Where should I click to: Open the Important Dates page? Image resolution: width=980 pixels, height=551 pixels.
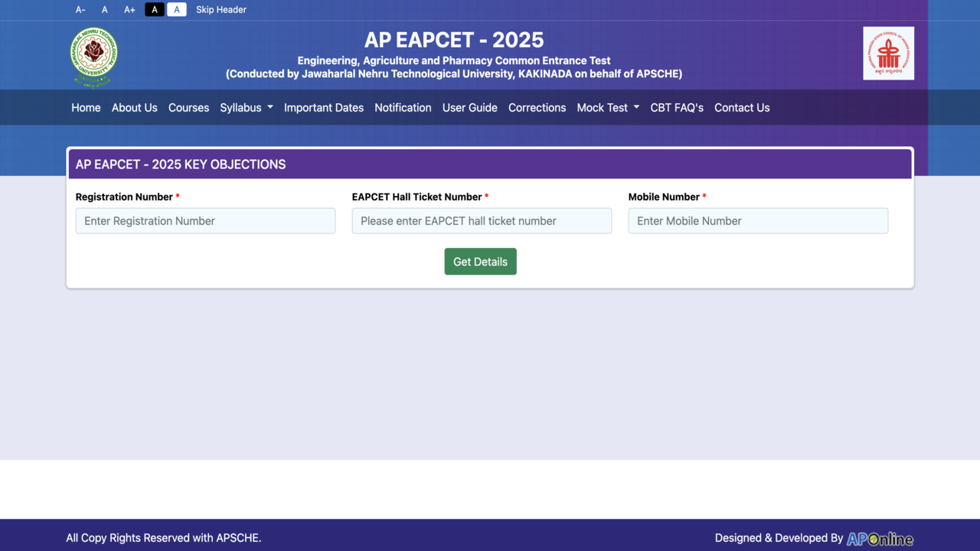324,108
